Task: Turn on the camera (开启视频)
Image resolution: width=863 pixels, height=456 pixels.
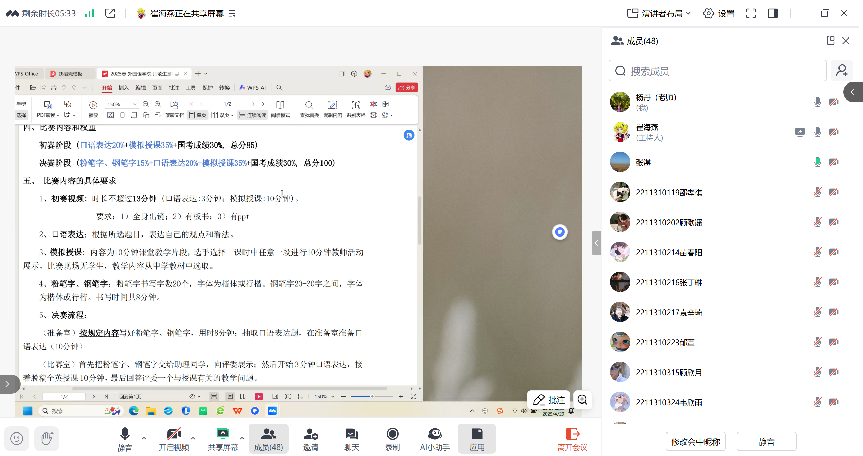Action: click(x=173, y=435)
